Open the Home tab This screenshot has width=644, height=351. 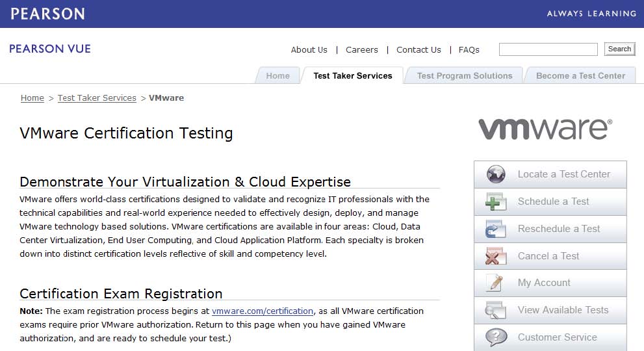(277, 76)
